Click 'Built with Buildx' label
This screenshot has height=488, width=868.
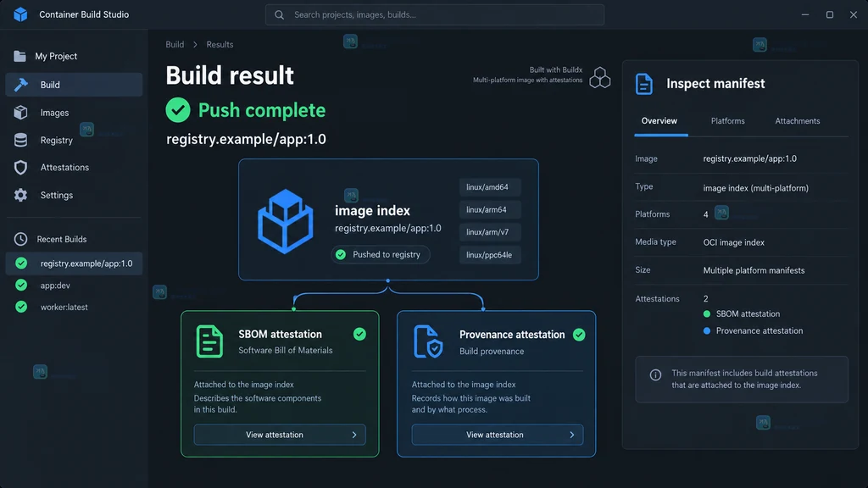[556, 69]
